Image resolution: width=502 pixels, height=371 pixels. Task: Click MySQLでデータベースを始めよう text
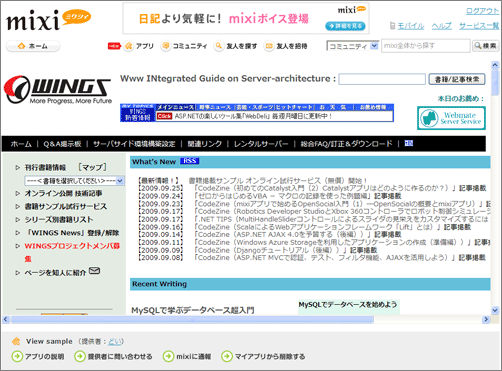point(348,304)
